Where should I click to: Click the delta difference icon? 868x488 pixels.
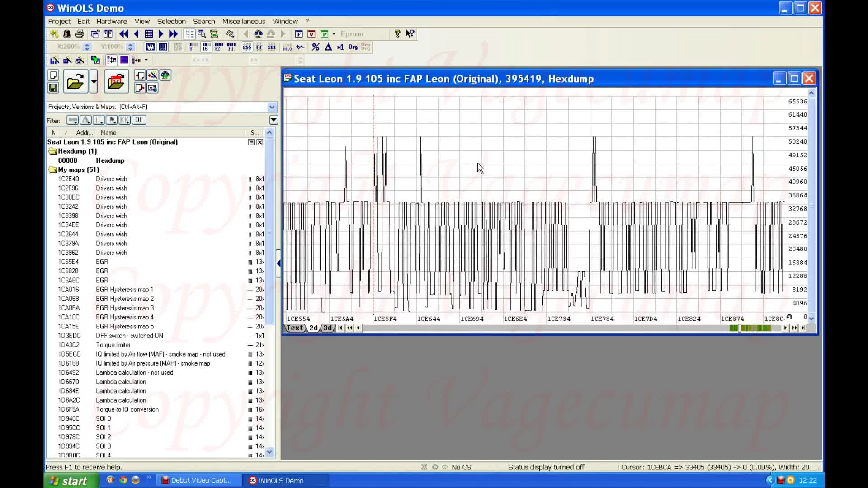328,47
